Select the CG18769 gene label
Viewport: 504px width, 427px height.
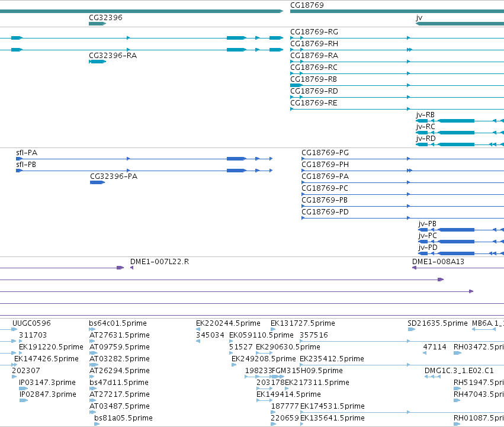[x=307, y=5]
